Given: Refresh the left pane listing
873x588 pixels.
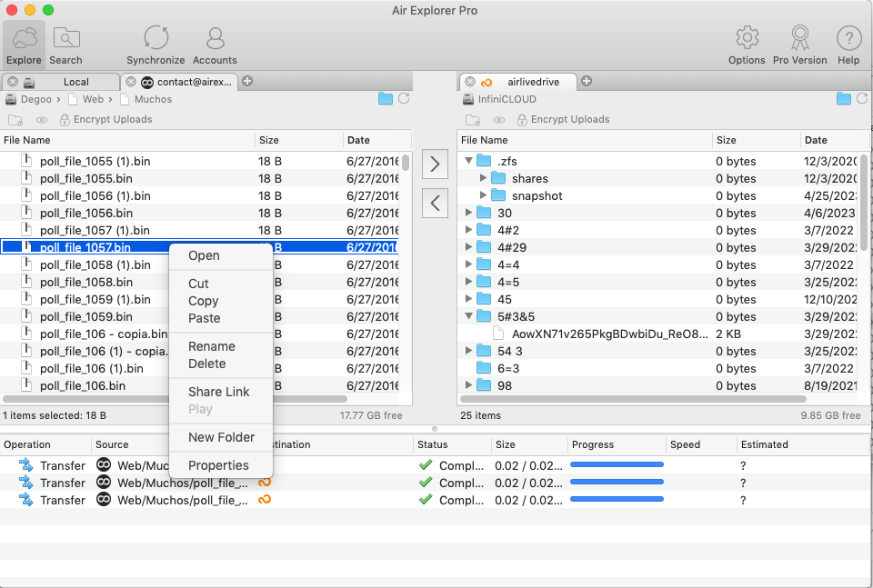Looking at the screenshot, I should [404, 98].
